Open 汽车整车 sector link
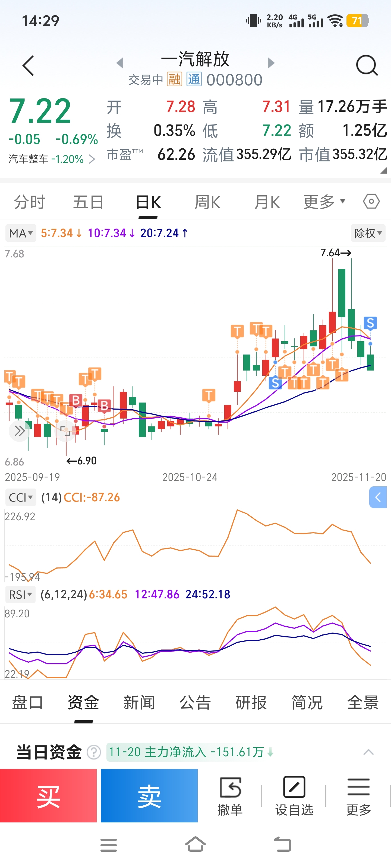 52,159
